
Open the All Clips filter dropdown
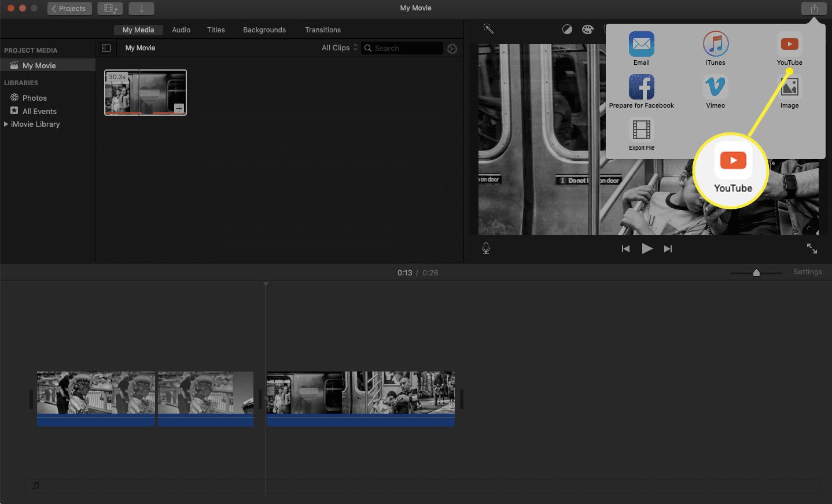[x=340, y=48]
